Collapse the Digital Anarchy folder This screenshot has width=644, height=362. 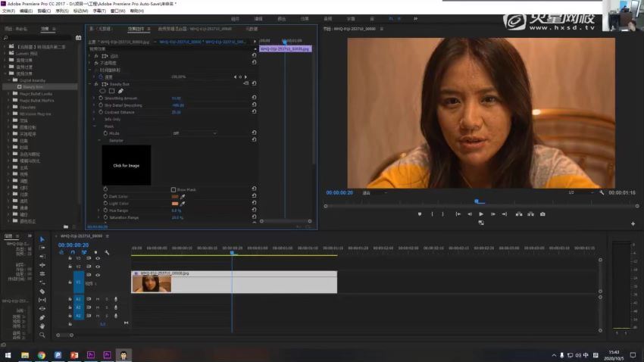pos(8,80)
